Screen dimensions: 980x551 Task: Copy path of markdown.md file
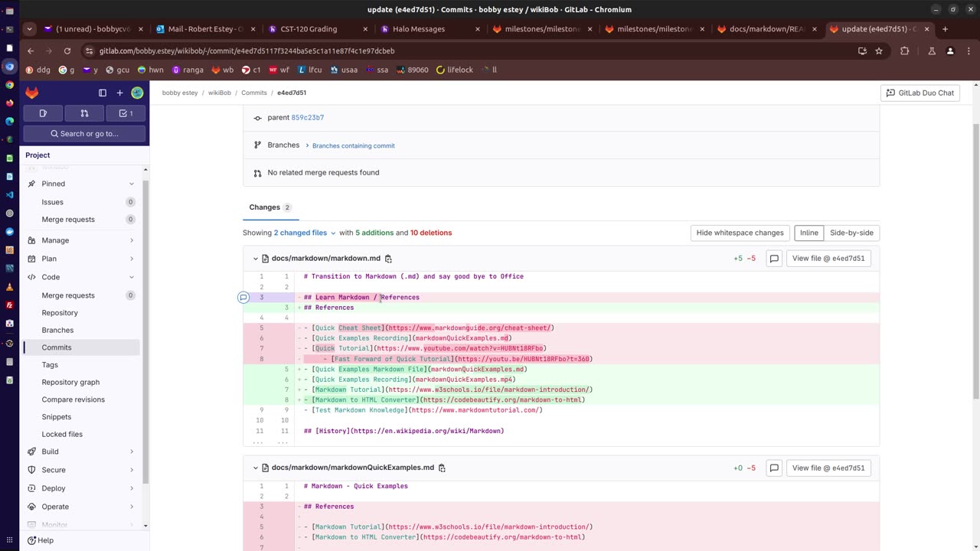(x=388, y=259)
